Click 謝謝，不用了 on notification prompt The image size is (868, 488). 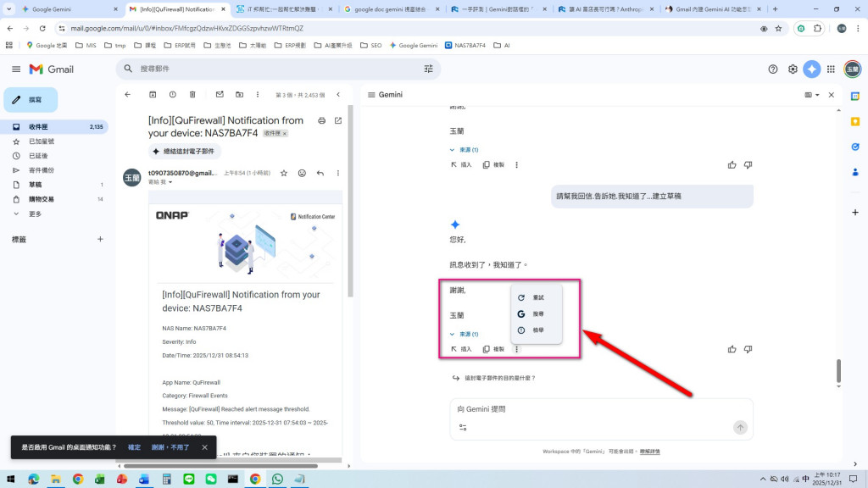point(170,447)
